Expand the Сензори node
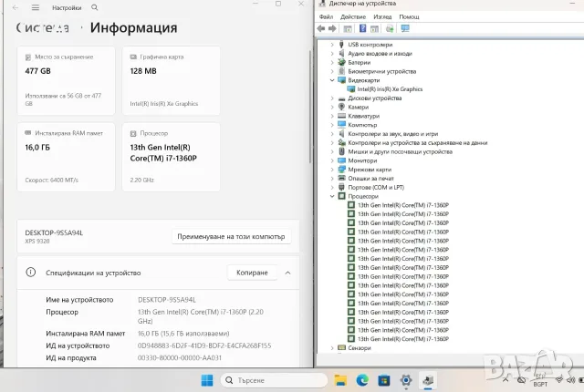The image size is (584, 392). pos(332,348)
